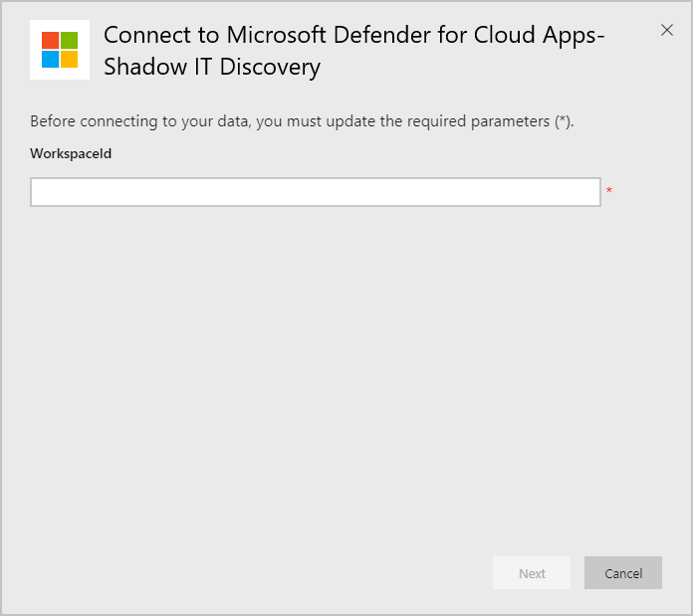Click the blue square of the Microsoft logo
Viewport: 693px width, 616px height.
click(50, 59)
